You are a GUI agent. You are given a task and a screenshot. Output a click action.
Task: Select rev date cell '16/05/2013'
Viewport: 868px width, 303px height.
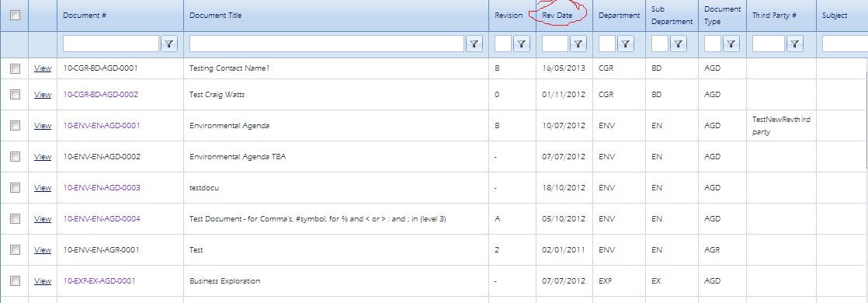tap(564, 68)
